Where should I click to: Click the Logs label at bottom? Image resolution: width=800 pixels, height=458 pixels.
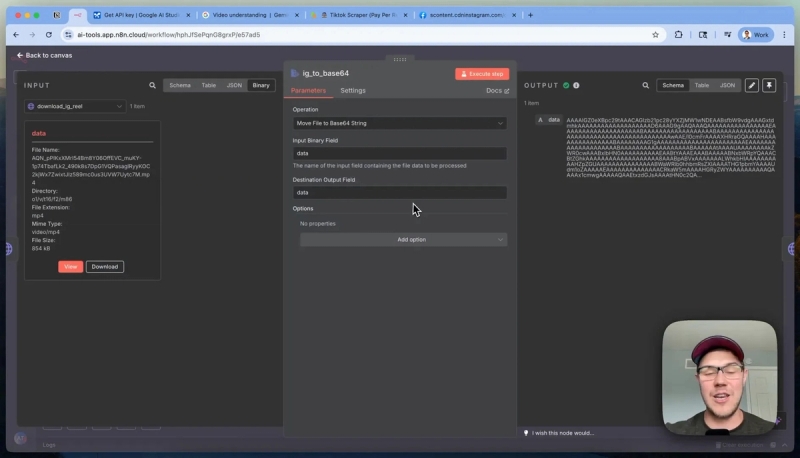pos(49,445)
